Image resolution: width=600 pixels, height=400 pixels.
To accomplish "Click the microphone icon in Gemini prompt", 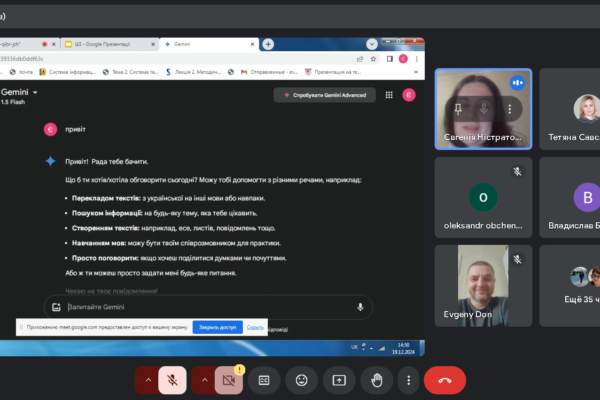I will coord(360,307).
